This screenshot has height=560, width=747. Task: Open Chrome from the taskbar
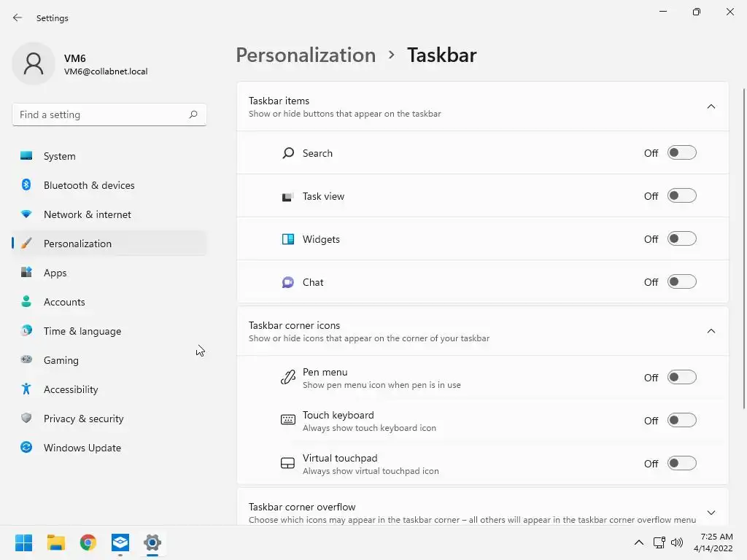click(x=88, y=542)
